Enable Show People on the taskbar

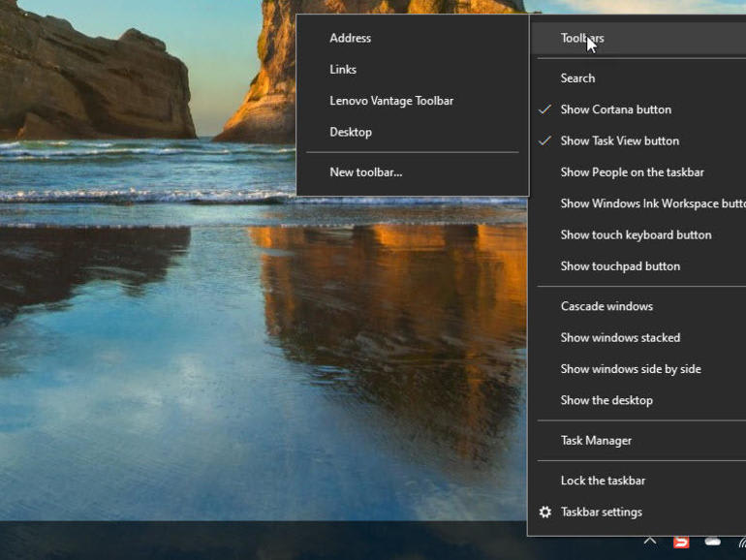(632, 172)
